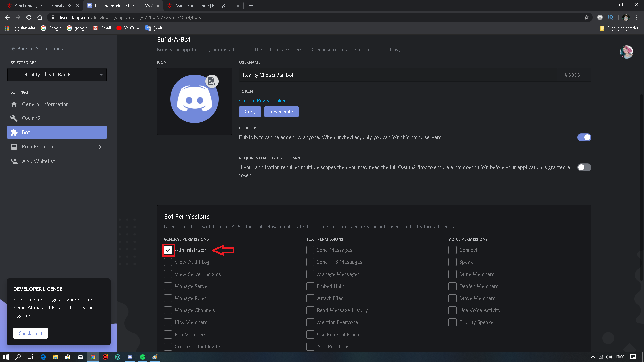This screenshot has width=644, height=362.
Task: Open the OAuth2 wrench icon
Action: pos(14,118)
